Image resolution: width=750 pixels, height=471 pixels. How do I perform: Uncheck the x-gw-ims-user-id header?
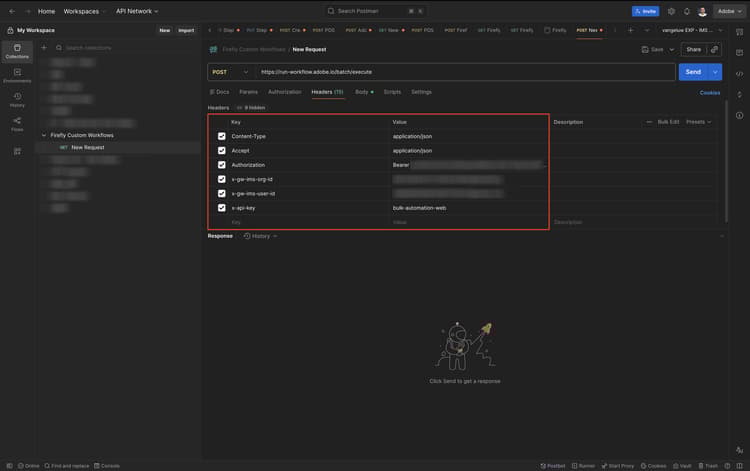point(221,194)
